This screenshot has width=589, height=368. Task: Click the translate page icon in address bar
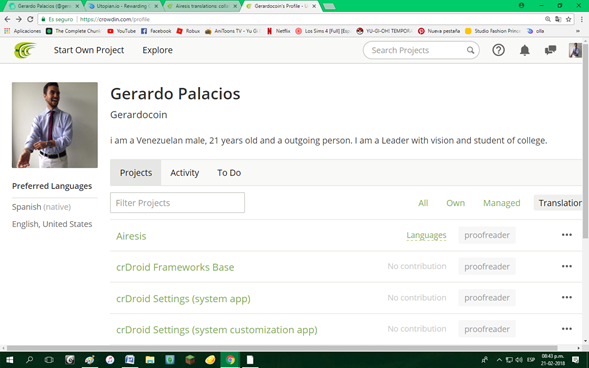(x=558, y=19)
